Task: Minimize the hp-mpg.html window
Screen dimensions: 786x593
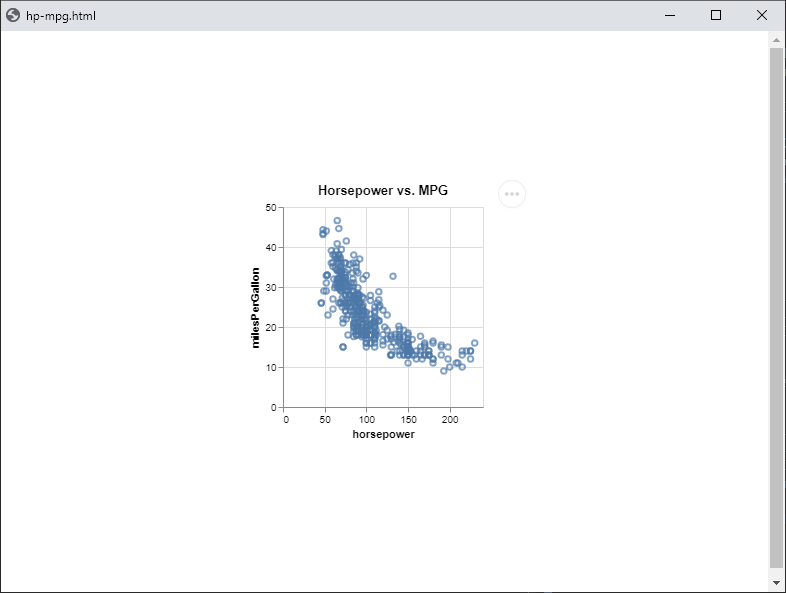Action: [x=669, y=15]
